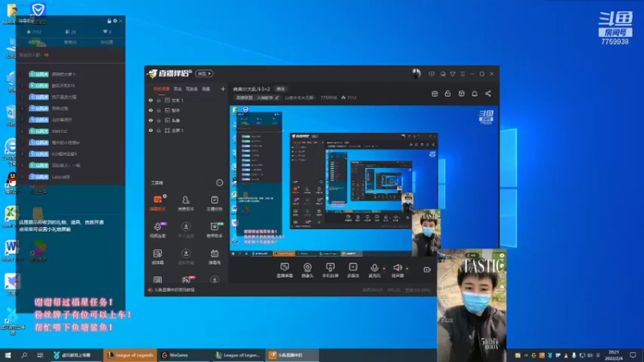Click the stream preview canvas
The width and height of the screenshot is (644, 362).
point(364,181)
